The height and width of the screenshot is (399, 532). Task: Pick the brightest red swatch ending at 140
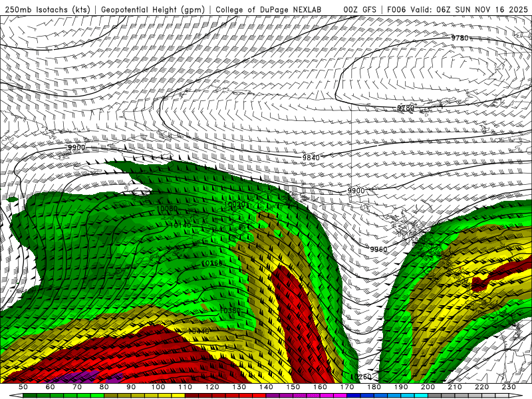tap(259, 395)
